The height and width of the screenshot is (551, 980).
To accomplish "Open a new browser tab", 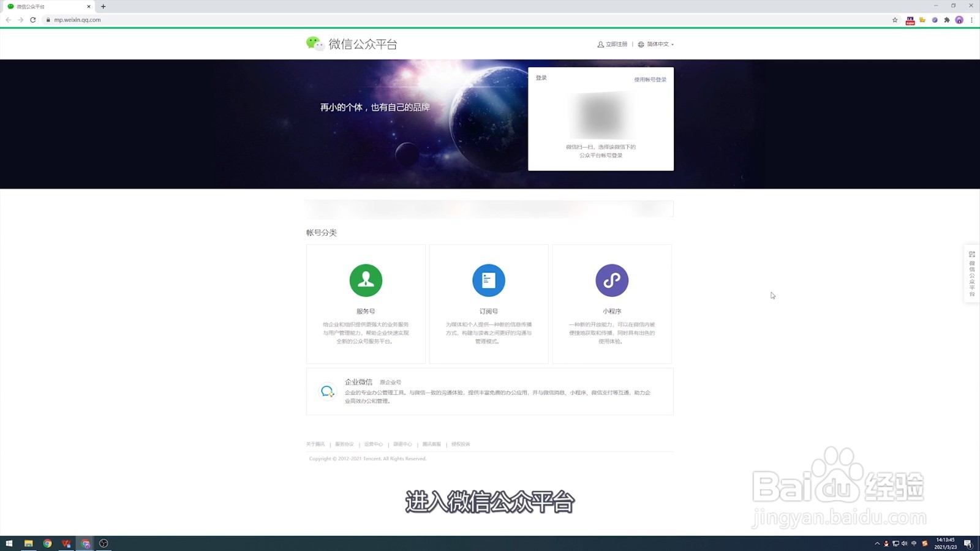I will [x=104, y=7].
